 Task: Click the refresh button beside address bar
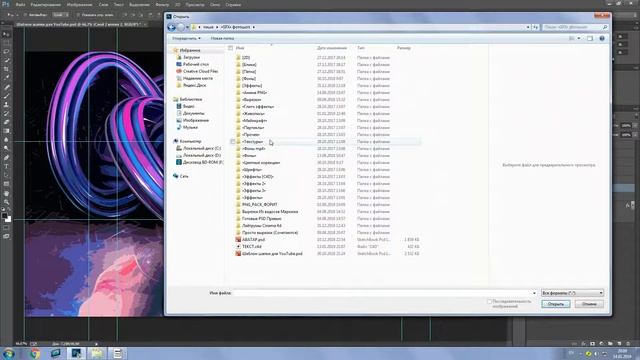pos(535,27)
